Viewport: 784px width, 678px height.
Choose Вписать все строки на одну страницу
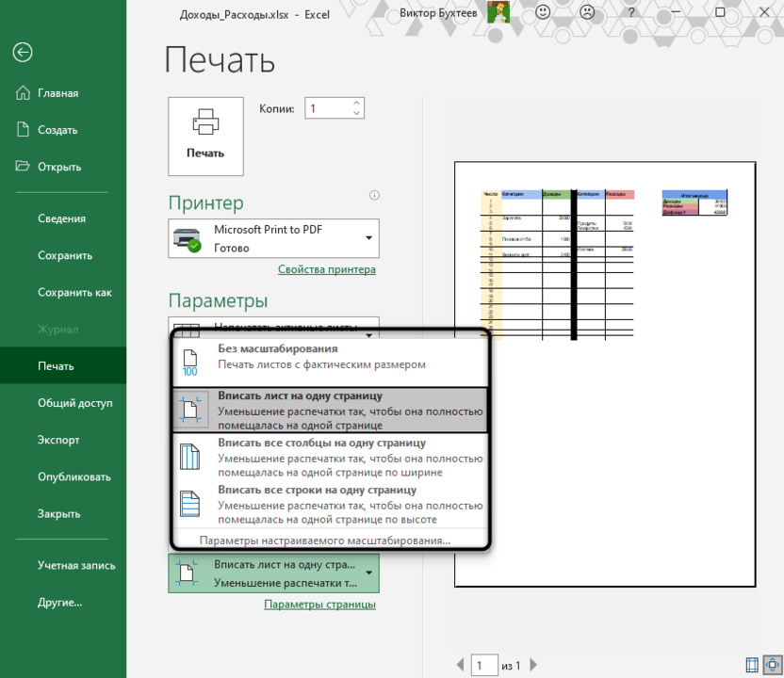tap(330, 504)
